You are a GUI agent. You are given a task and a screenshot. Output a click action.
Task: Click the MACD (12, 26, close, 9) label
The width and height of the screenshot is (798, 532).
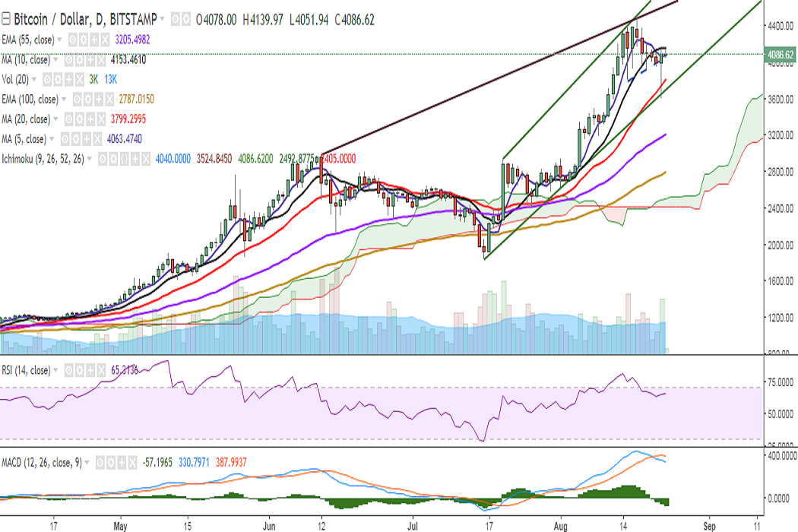42,464
